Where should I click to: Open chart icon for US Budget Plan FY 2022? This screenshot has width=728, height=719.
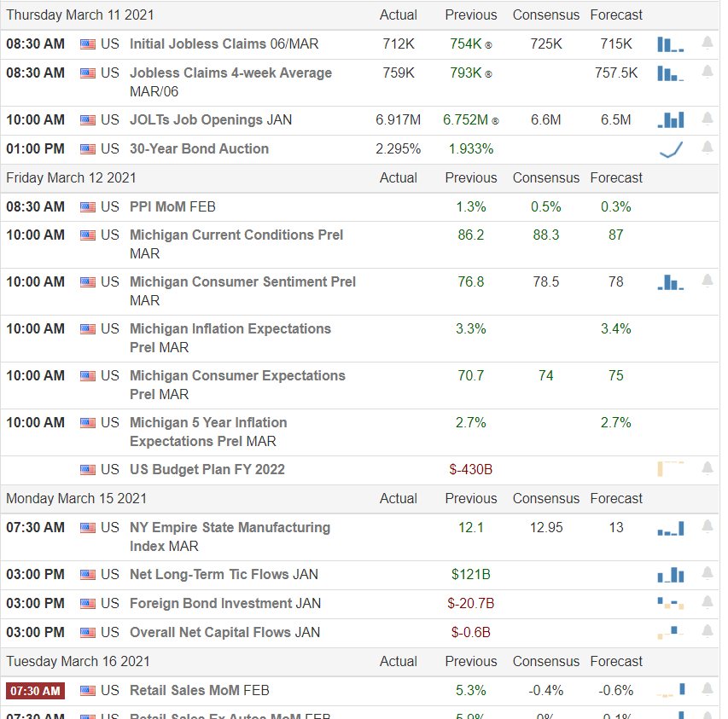671,469
